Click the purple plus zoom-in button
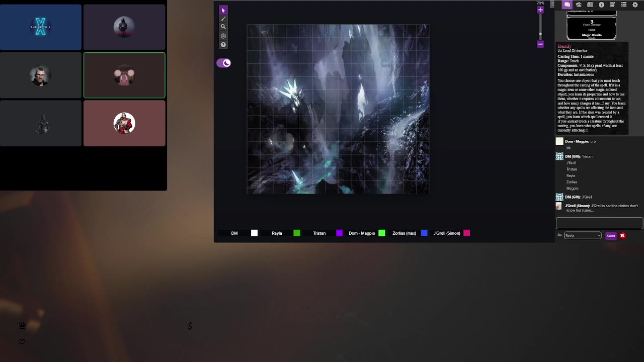Screen dimensions: 644x362 click(x=540, y=10)
